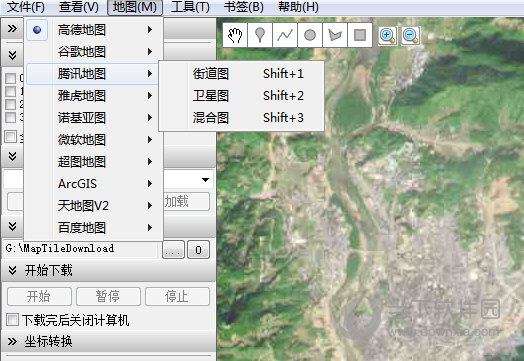This screenshot has height=361, width=524.
Task: Expand the 百度地图 submenu
Action: click(94, 228)
